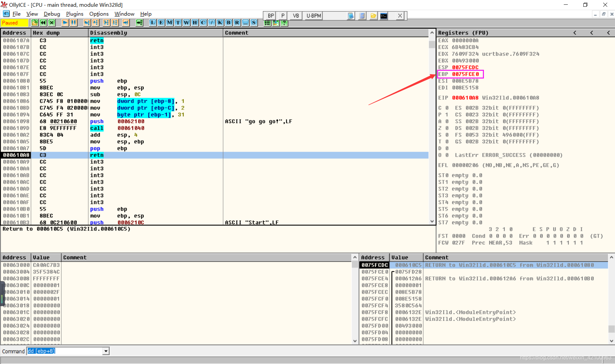The height and width of the screenshot is (364, 615).
Task: Open Run trace with the ... button
Action: point(246,23)
